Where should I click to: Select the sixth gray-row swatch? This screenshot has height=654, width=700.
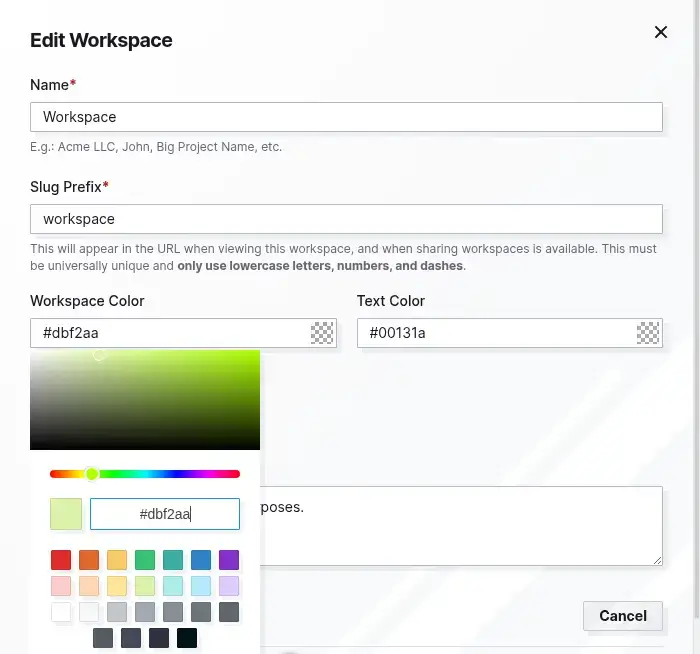click(201, 612)
